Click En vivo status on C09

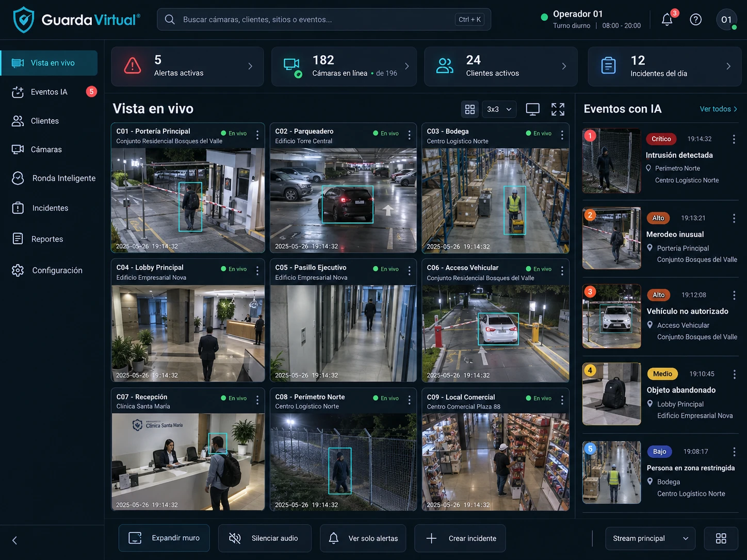pyautogui.click(x=539, y=398)
